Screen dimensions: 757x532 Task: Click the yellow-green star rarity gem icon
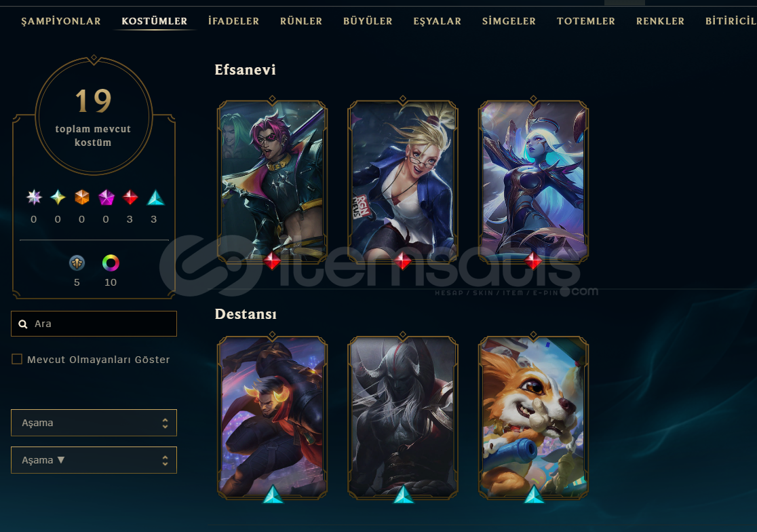click(58, 197)
